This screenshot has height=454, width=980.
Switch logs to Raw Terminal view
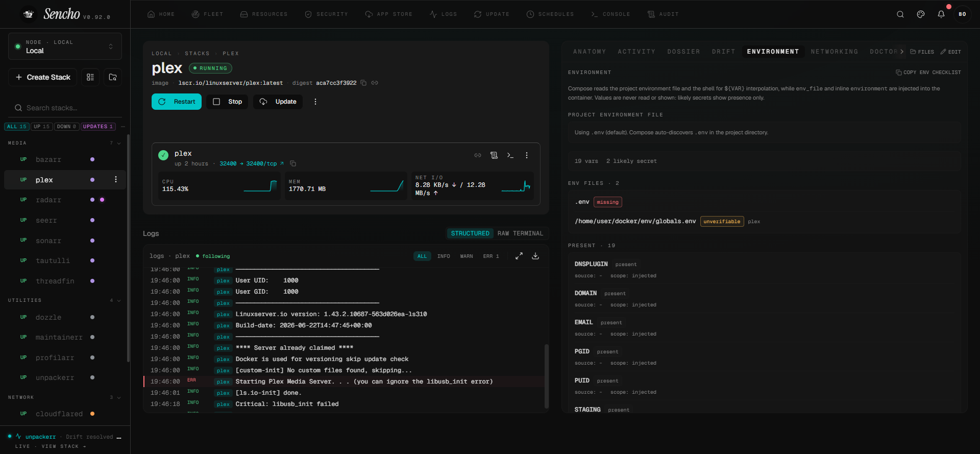[x=520, y=233]
